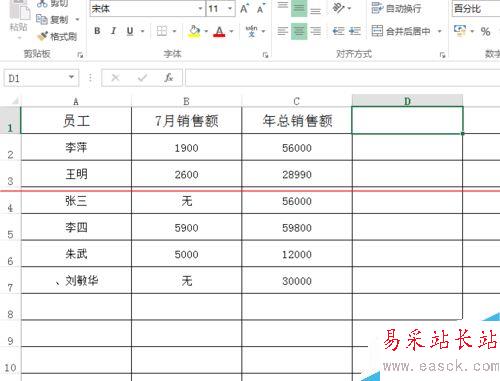The width and height of the screenshot is (500, 381).
Task: Open underline style dropdown arrow
Action: (142, 31)
